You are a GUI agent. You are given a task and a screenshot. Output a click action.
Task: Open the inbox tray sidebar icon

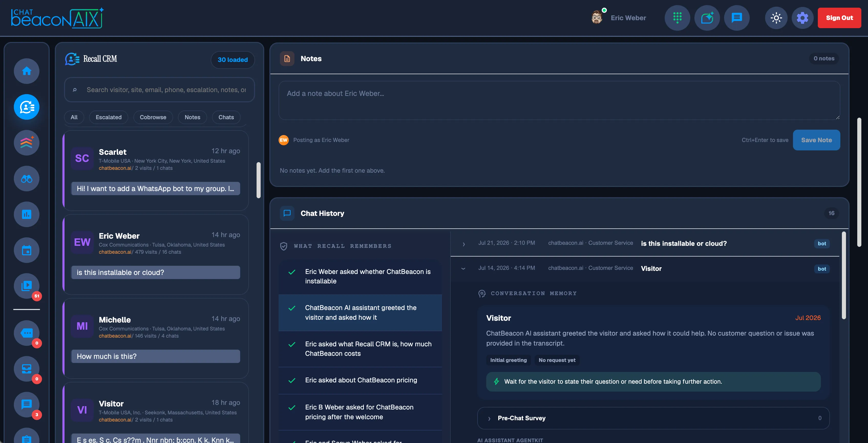(27, 369)
